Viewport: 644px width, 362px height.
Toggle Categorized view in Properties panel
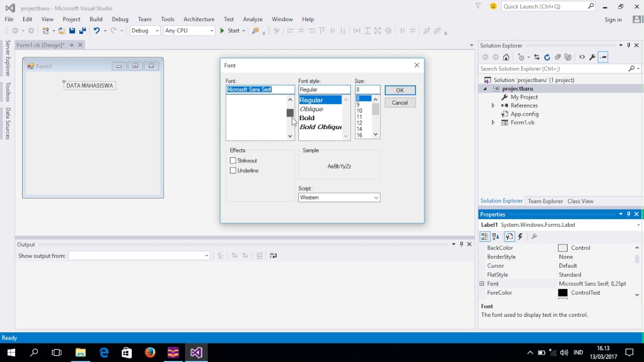click(x=485, y=236)
